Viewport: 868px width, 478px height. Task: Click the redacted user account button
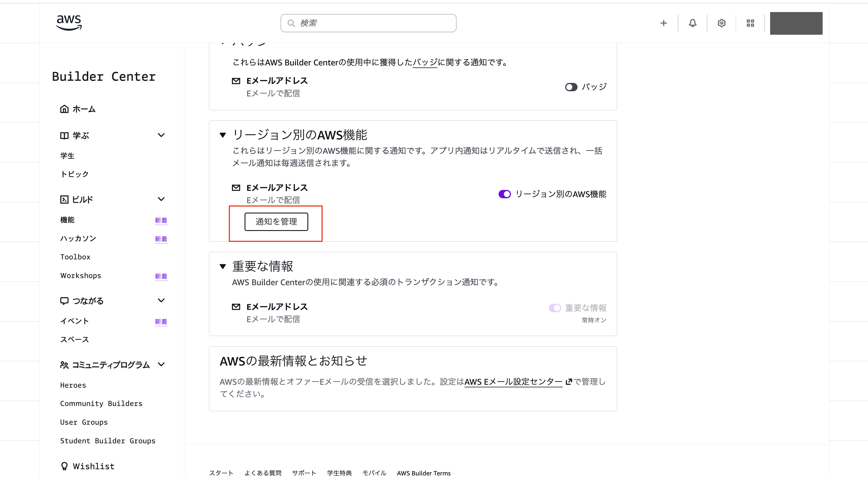(x=796, y=23)
